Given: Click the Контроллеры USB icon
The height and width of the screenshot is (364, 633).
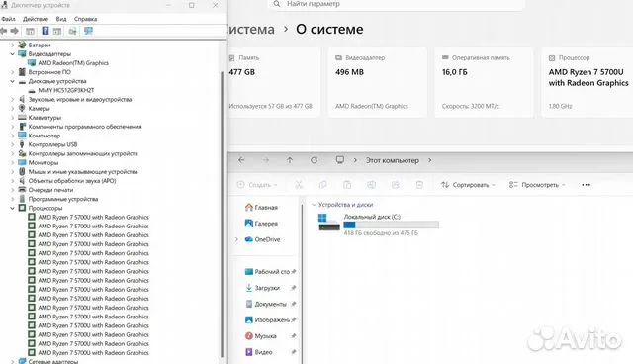Looking at the screenshot, I should click(x=22, y=144).
